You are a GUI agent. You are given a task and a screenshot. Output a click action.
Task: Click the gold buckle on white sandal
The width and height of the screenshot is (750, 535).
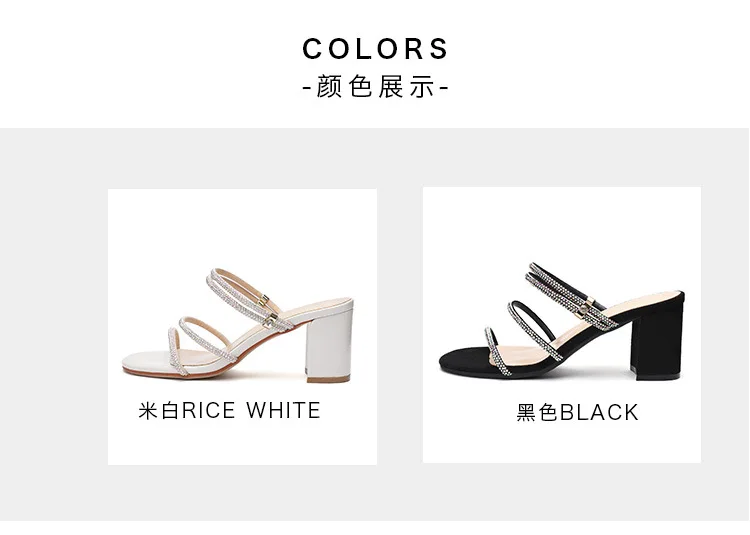pyautogui.click(x=264, y=300)
